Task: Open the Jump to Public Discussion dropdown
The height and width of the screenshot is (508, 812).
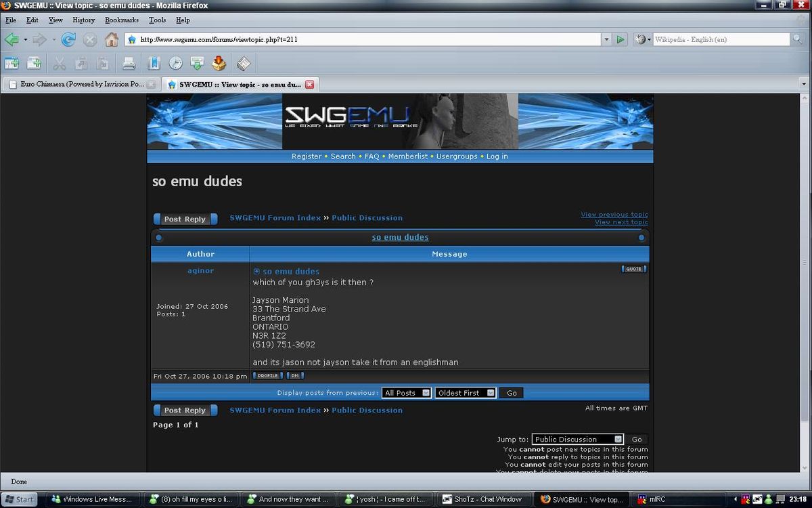Action: coord(577,439)
